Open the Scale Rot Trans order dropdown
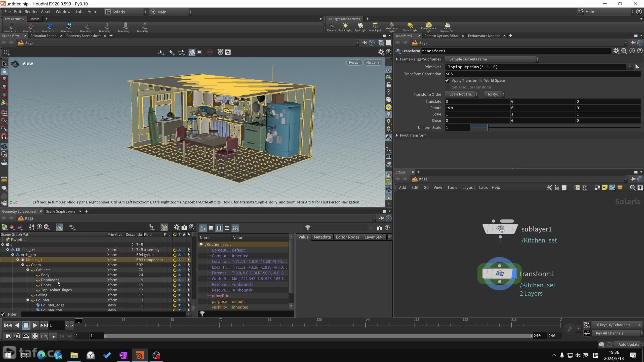 [x=462, y=94]
